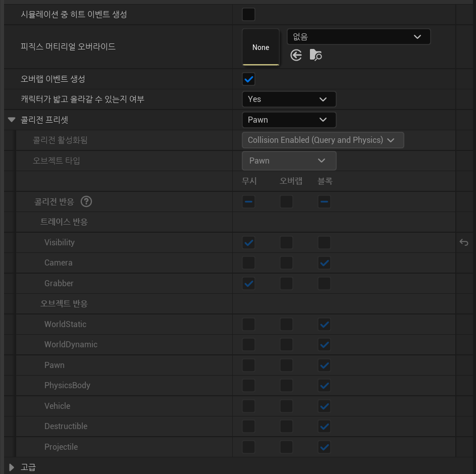Set WorldDynamic response to 무시
This screenshot has height=474, width=476.
tap(249, 345)
